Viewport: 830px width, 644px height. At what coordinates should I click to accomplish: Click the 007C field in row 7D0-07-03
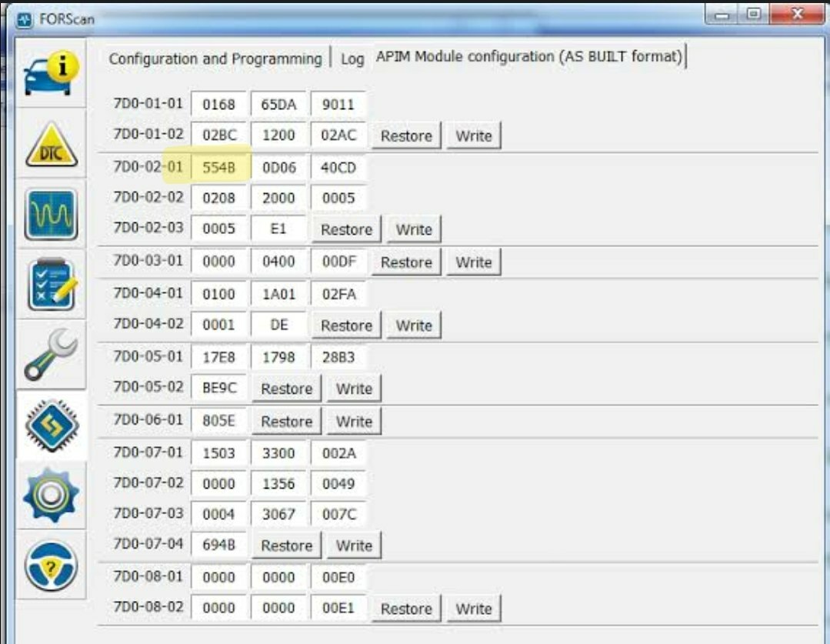338,514
